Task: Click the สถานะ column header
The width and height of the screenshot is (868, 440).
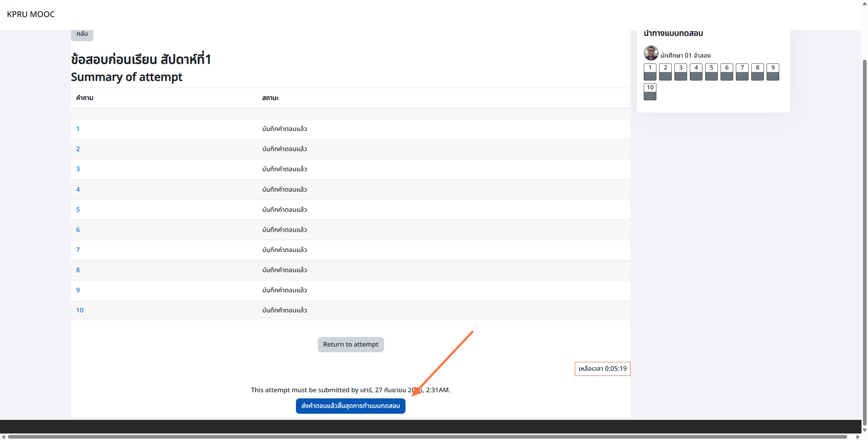Action: 270,98
